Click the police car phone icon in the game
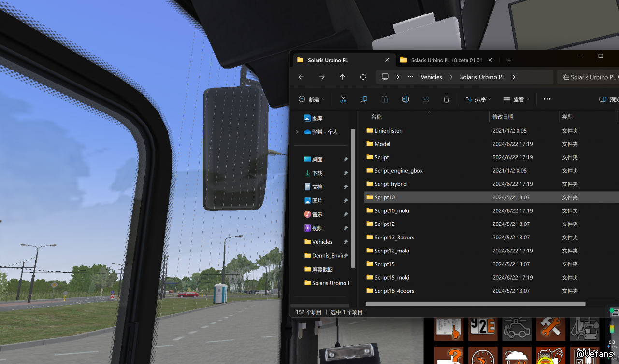Image resolution: width=619 pixels, height=364 pixels. pos(517,329)
